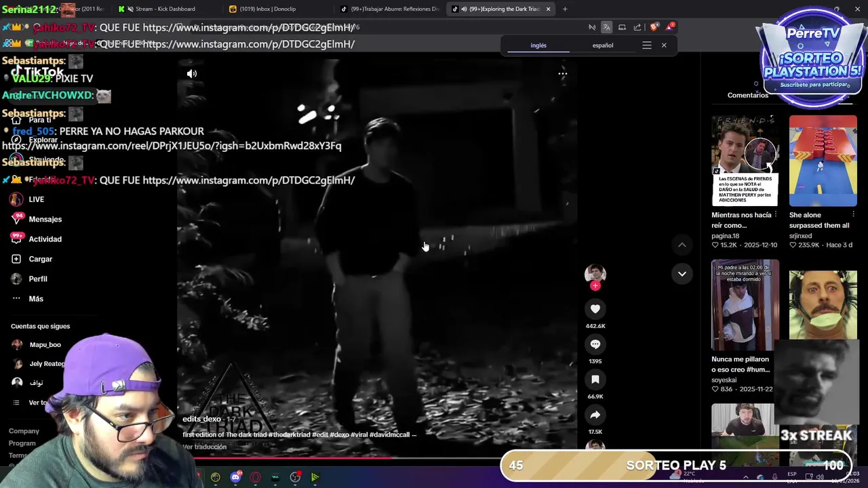The height and width of the screenshot is (488, 868).
Task: Open more options for Mientras nos hacía video
Action: click(776, 215)
